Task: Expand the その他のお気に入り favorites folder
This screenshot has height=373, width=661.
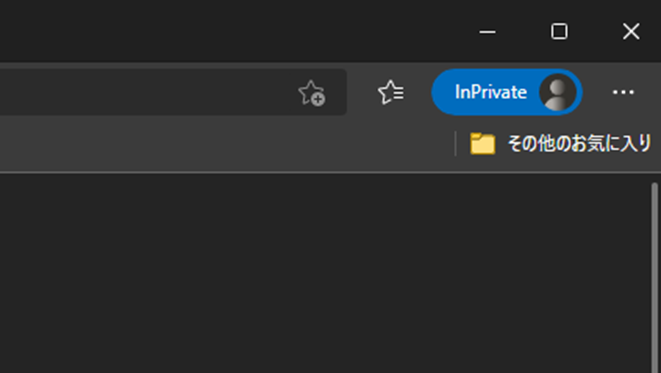Action: [x=561, y=144]
